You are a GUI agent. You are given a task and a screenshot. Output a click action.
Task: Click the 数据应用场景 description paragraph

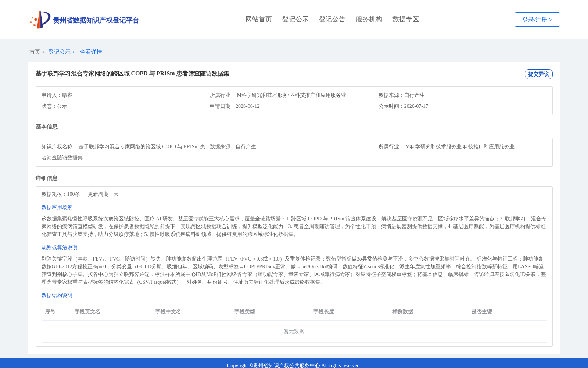click(294, 226)
